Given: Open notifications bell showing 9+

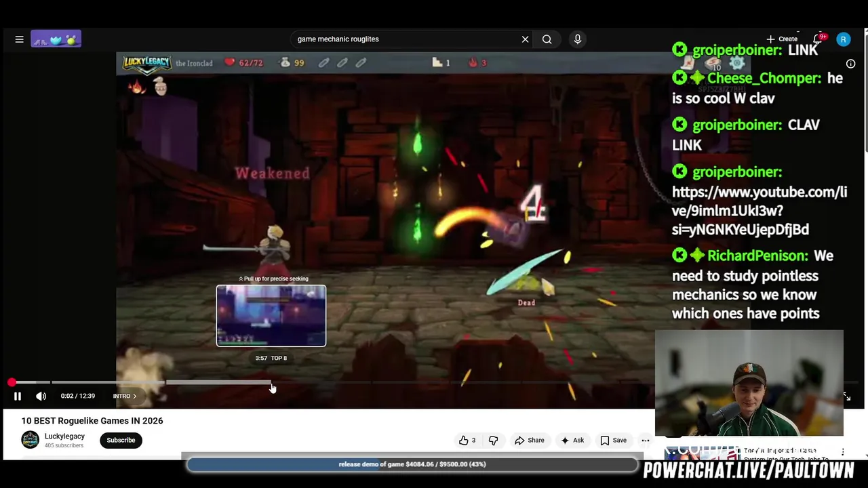Looking at the screenshot, I should (x=820, y=39).
